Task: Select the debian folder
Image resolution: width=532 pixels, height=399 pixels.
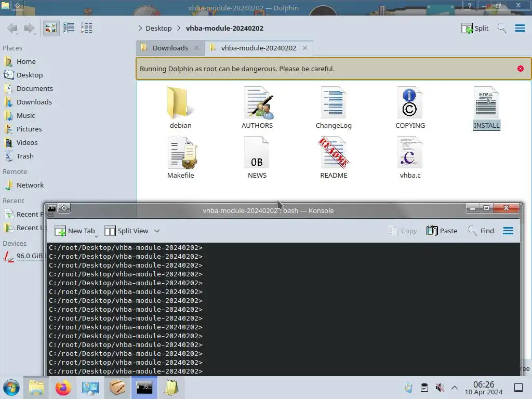Action: (180, 108)
